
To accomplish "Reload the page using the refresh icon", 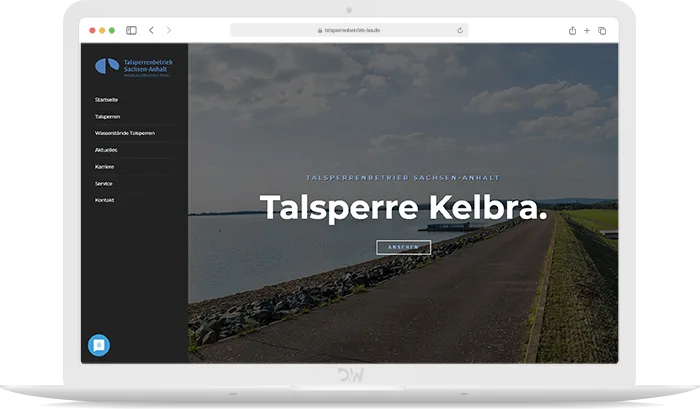I will pos(460,31).
